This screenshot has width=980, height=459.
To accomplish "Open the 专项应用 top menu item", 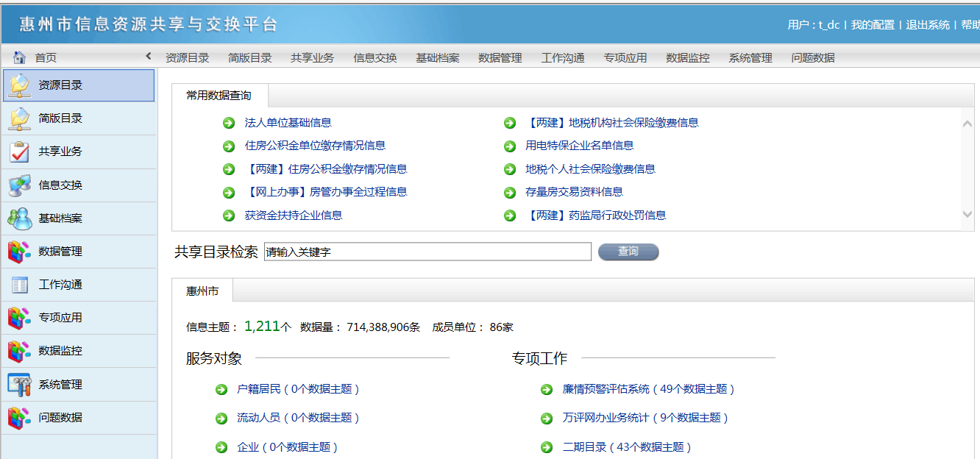I will point(625,58).
